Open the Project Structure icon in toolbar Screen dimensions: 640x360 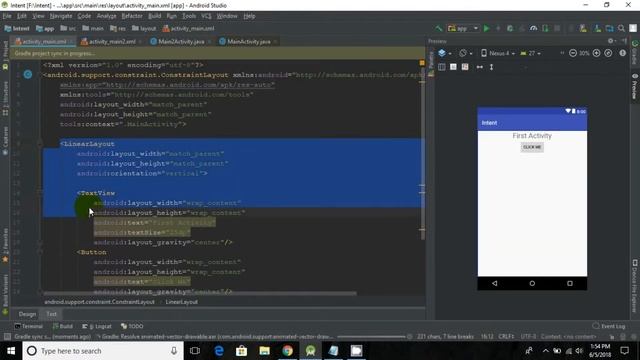609,29
